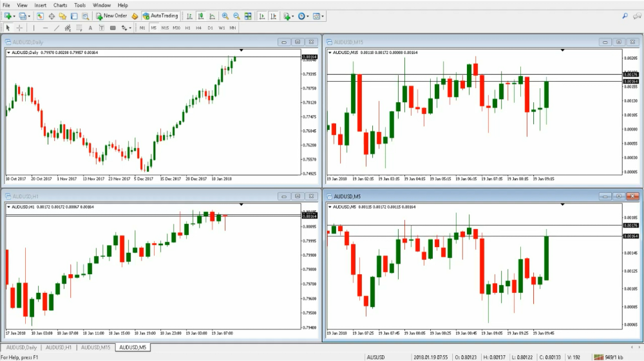Zoom in on the chart

(x=225, y=16)
